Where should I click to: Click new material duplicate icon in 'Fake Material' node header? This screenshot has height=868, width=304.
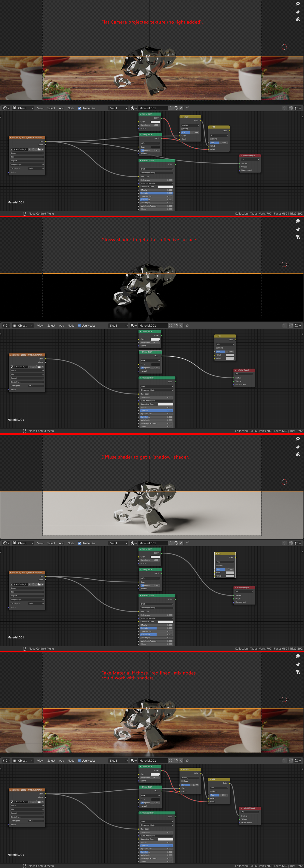(x=176, y=761)
